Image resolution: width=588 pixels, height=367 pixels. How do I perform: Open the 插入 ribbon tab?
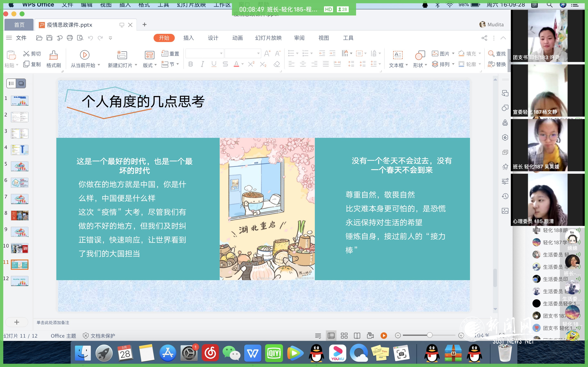[188, 38]
